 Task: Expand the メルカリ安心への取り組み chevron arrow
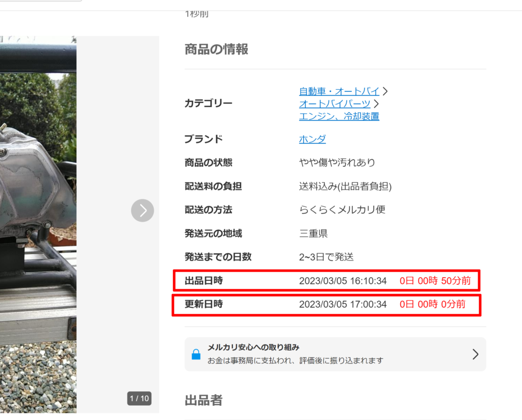(475, 354)
